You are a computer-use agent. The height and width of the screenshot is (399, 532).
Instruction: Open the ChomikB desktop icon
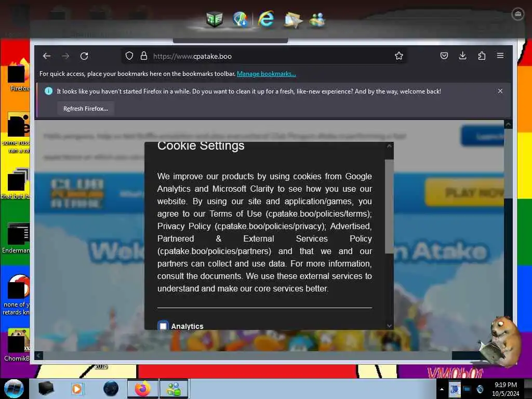[17, 344]
